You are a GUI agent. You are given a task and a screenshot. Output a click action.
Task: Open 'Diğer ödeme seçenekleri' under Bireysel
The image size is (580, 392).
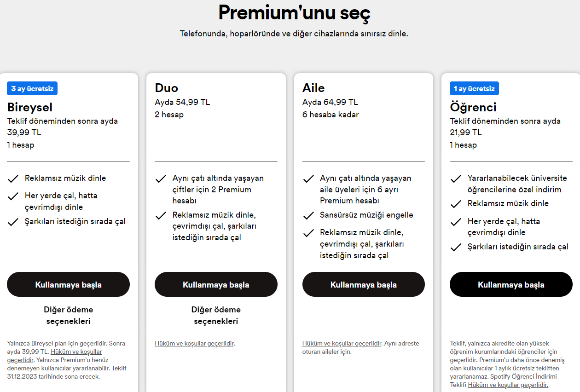[x=68, y=315]
